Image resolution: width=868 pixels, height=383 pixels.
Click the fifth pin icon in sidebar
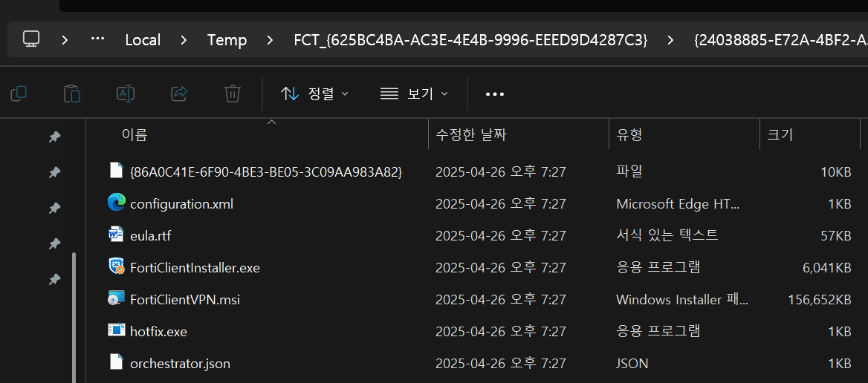pos(55,280)
